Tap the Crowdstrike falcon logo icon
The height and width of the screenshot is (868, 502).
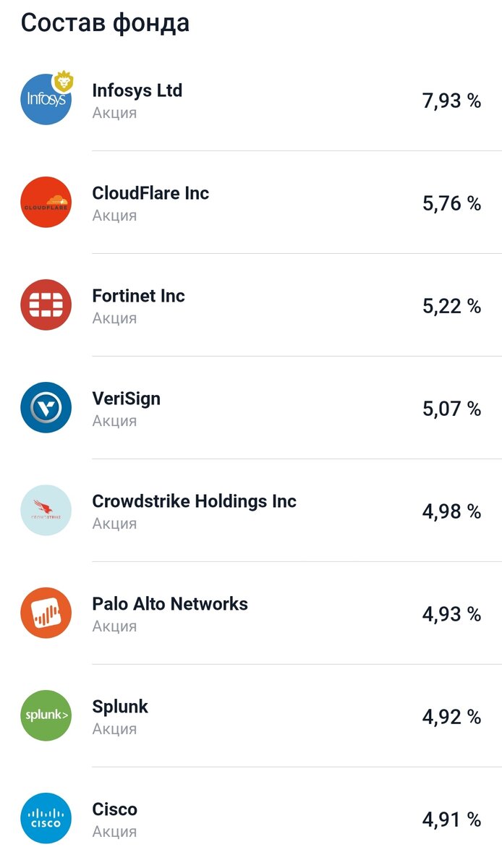tap(46, 510)
